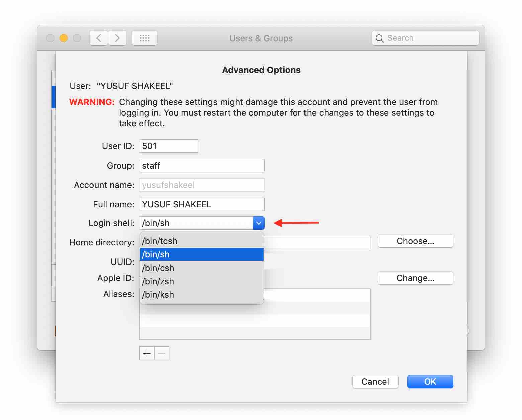Screen dimensions: 522x420
Task: Confirm settings with the OK button
Action: [x=430, y=381]
